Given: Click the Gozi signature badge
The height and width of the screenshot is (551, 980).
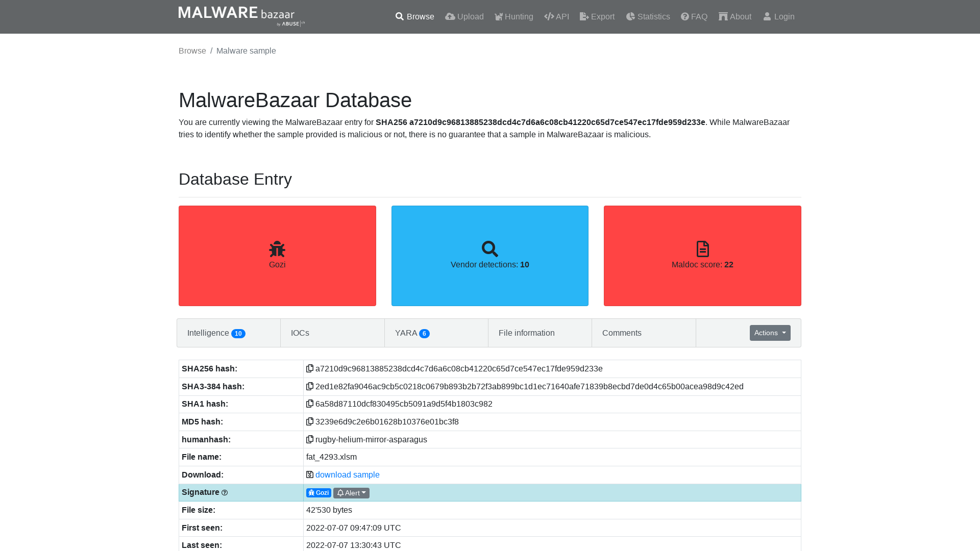Looking at the screenshot, I should click(318, 492).
